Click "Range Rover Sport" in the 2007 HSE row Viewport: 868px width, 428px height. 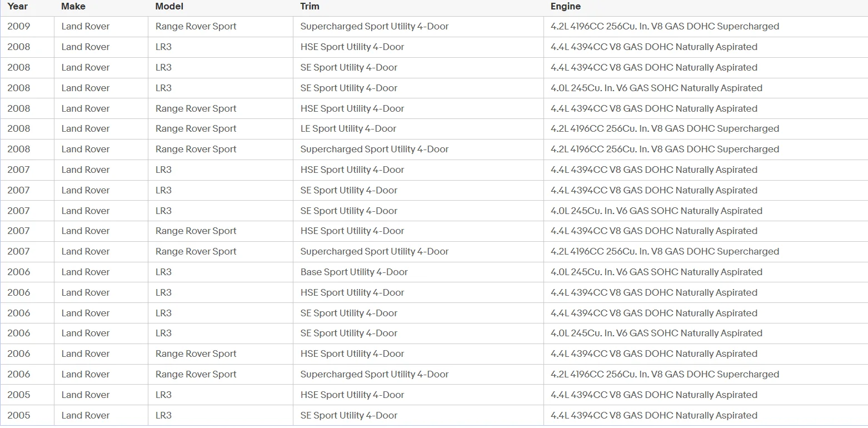[x=196, y=231]
